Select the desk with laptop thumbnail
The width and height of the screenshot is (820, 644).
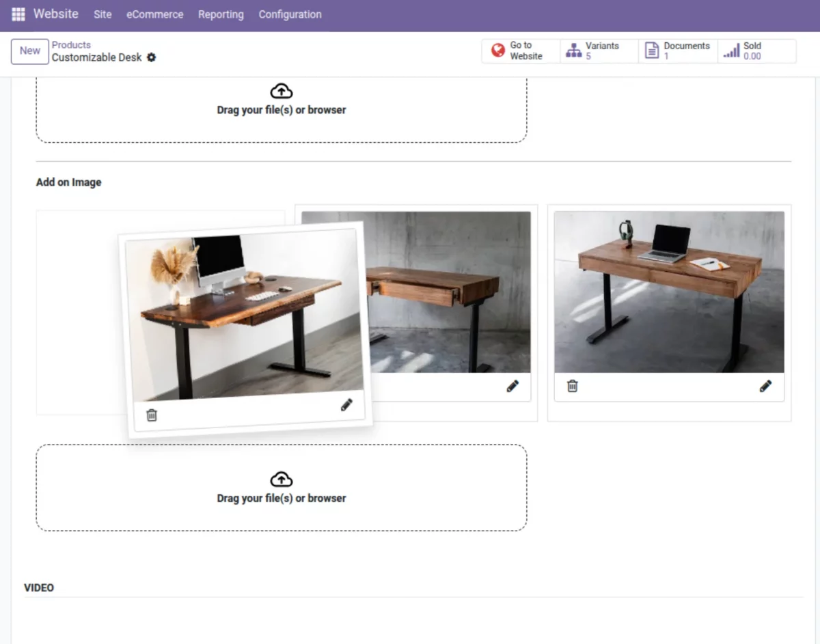coord(669,292)
